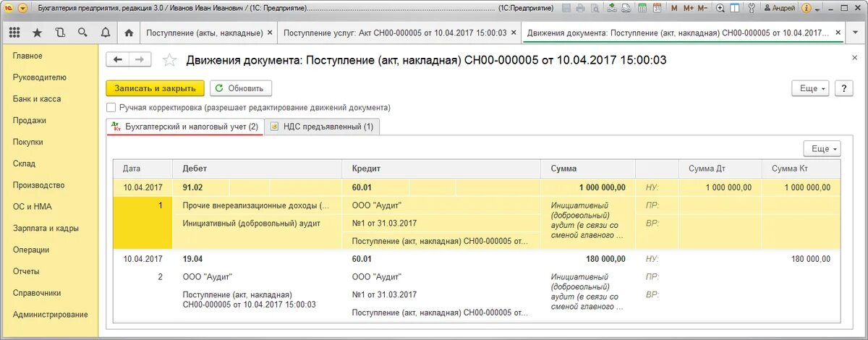Open the sections grid menu icon
The height and width of the screenshot is (340, 868).
(14, 33)
